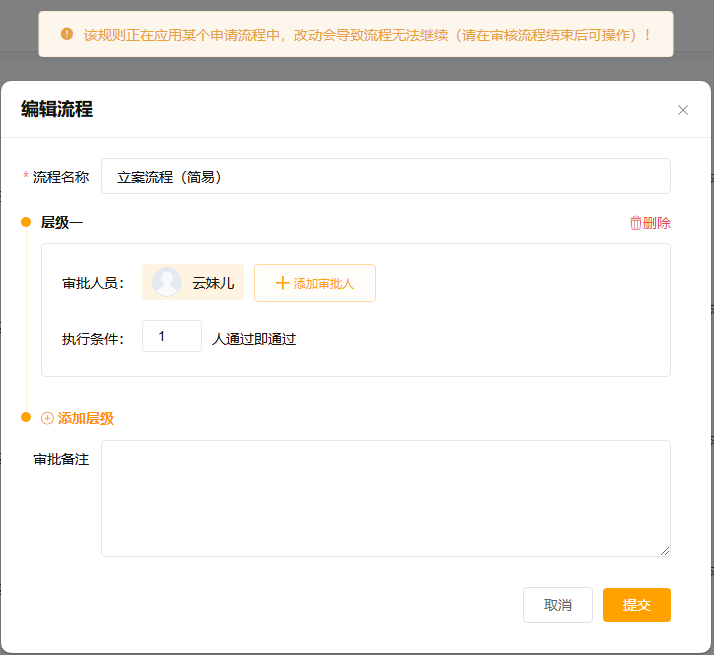Image resolution: width=714 pixels, height=655 pixels.
Task: Focus the 执行条件 number input
Action: pyautogui.click(x=171, y=337)
